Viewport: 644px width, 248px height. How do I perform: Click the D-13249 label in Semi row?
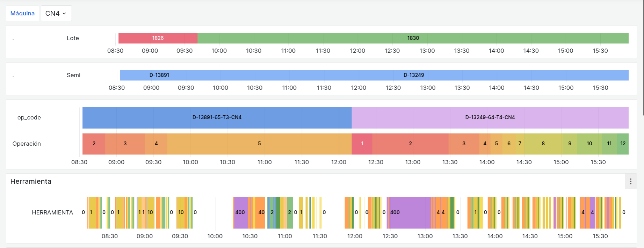(414, 75)
